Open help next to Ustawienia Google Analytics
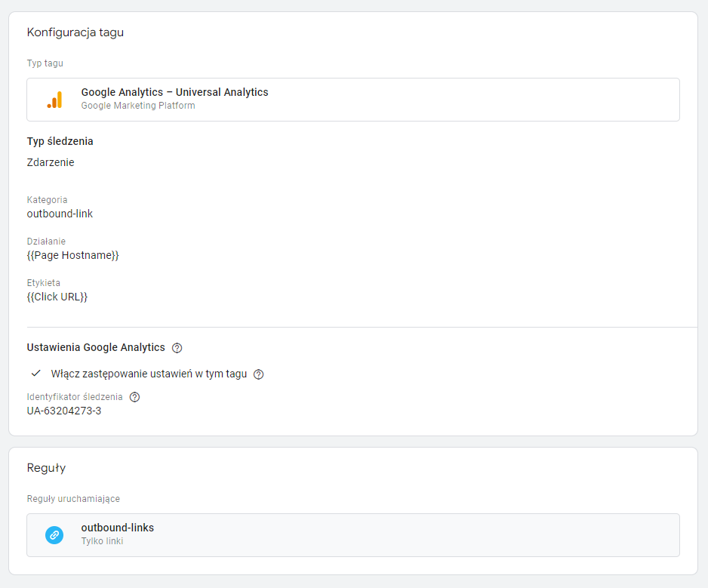 coord(177,348)
